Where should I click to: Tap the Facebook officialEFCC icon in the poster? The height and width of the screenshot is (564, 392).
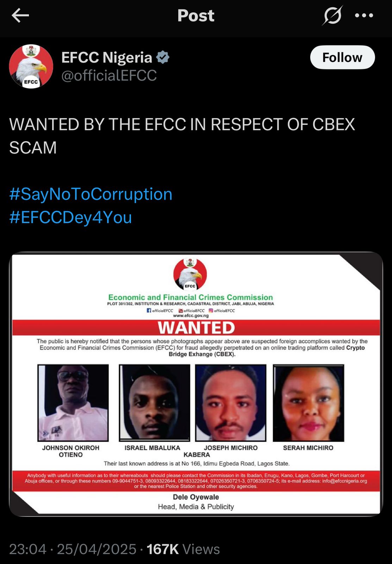coord(149,311)
